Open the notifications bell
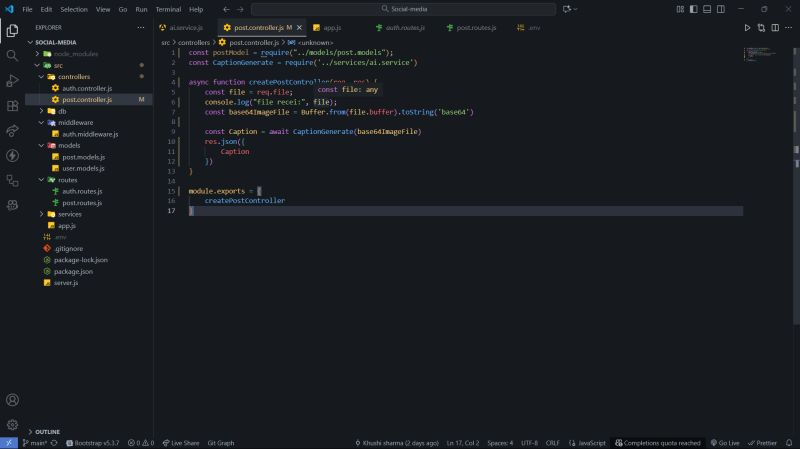The width and height of the screenshot is (800, 449). pos(789,443)
